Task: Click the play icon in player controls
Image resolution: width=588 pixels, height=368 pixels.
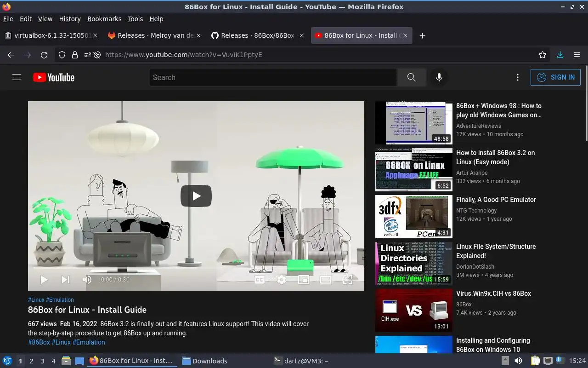Action: (44, 279)
